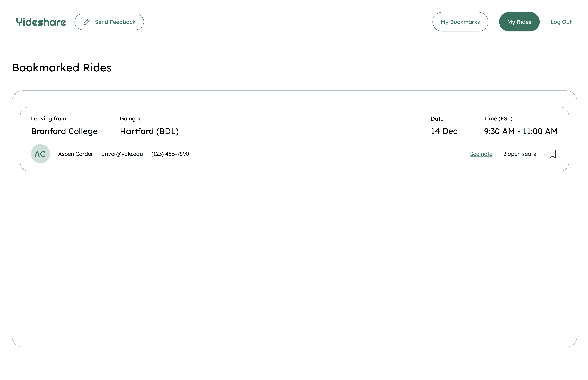588x380 pixels.
Task: Select the Branford College departure text
Action: (64, 131)
